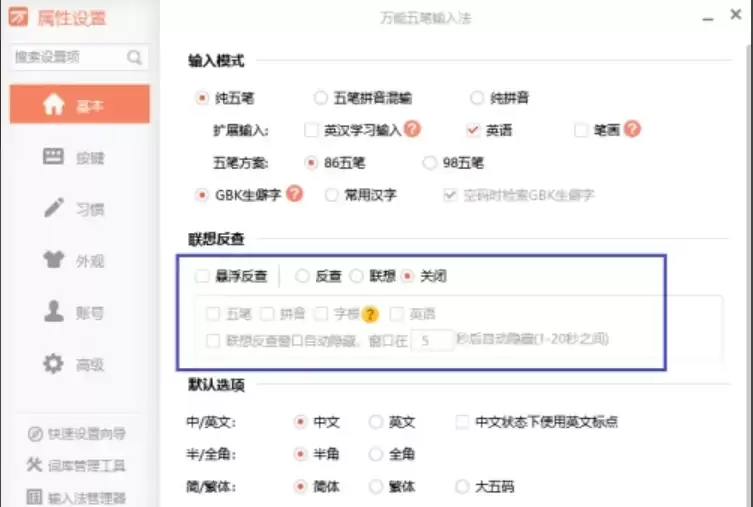Image resolution: width=753 pixels, height=507 pixels.
Task: Uncheck the 英语 extended input checkbox
Action: (473, 130)
